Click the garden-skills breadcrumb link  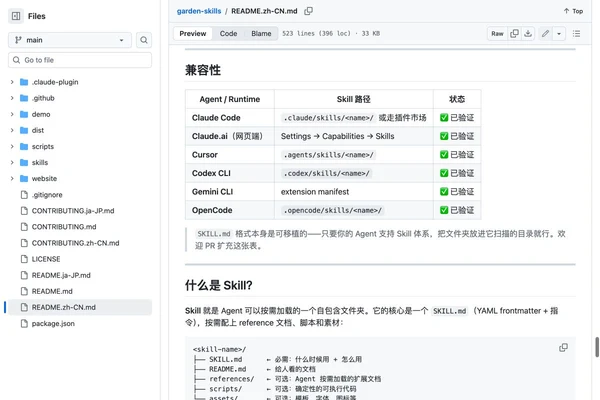tap(199, 11)
